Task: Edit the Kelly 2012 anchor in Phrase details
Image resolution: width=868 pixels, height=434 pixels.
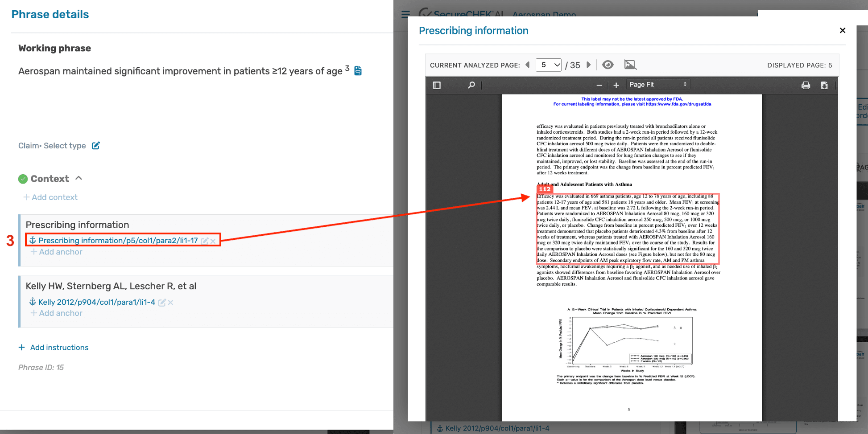Action: (x=162, y=303)
